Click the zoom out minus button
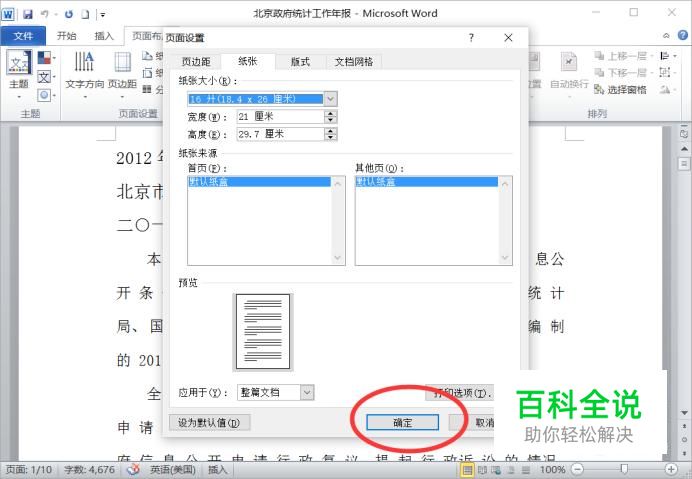692x479 pixels. pyautogui.click(x=578, y=469)
